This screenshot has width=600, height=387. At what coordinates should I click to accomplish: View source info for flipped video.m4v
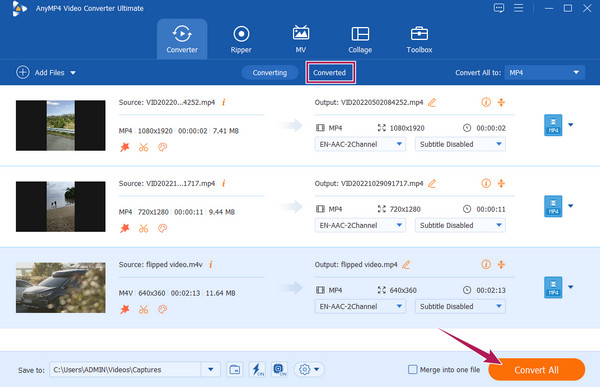211,265
